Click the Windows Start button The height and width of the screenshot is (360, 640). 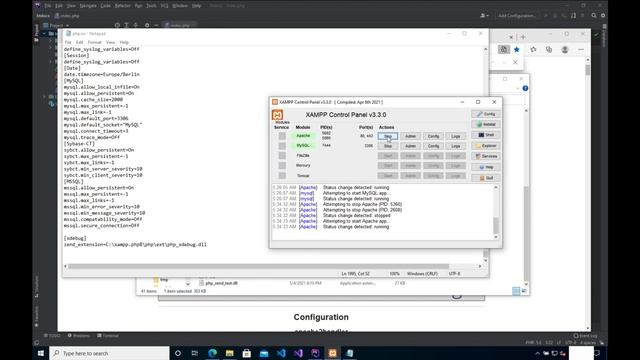(x=41, y=353)
